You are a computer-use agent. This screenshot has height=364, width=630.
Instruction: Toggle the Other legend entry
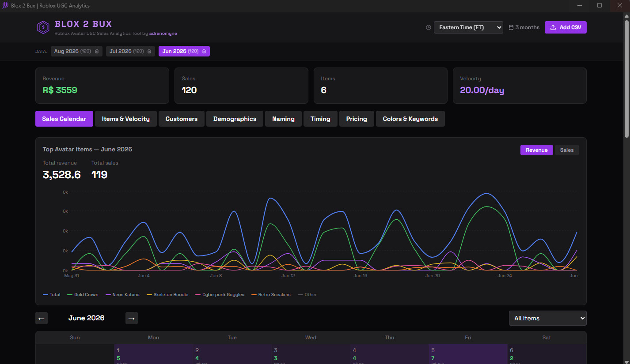click(307, 295)
